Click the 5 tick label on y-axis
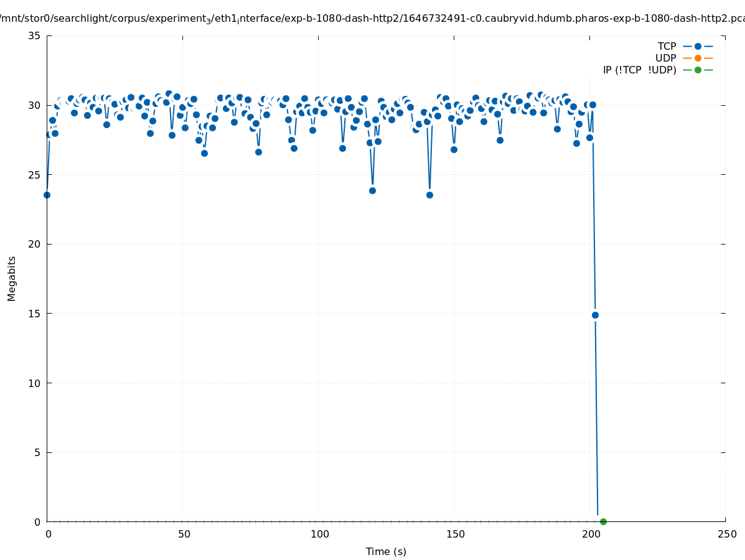The height and width of the screenshot is (560, 745). (37, 452)
